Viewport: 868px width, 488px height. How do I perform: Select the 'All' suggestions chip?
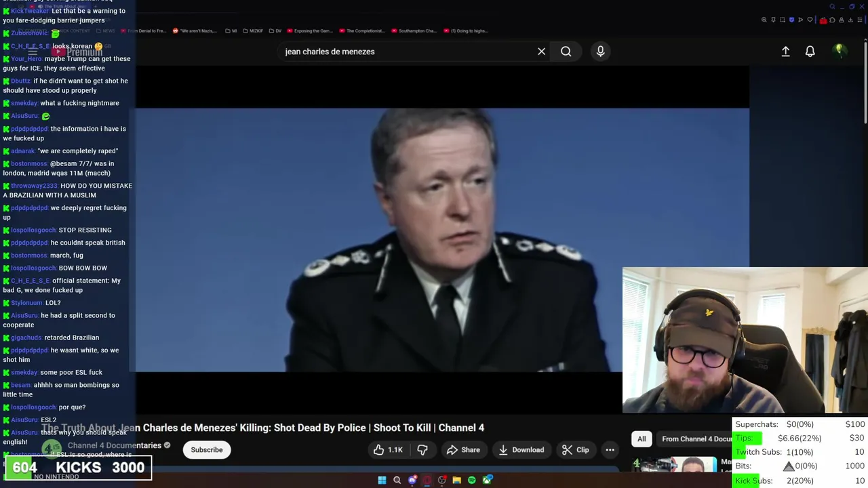pyautogui.click(x=642, y=439)
